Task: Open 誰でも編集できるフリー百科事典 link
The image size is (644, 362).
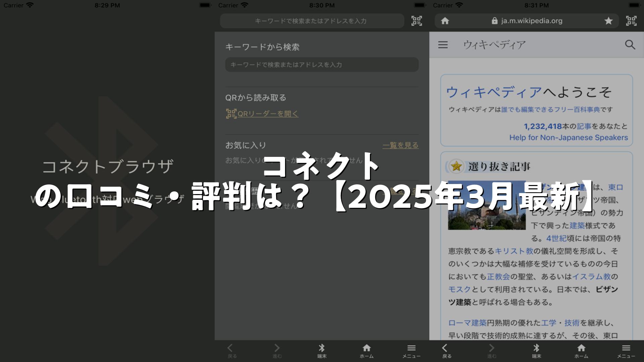Action: 551,110
